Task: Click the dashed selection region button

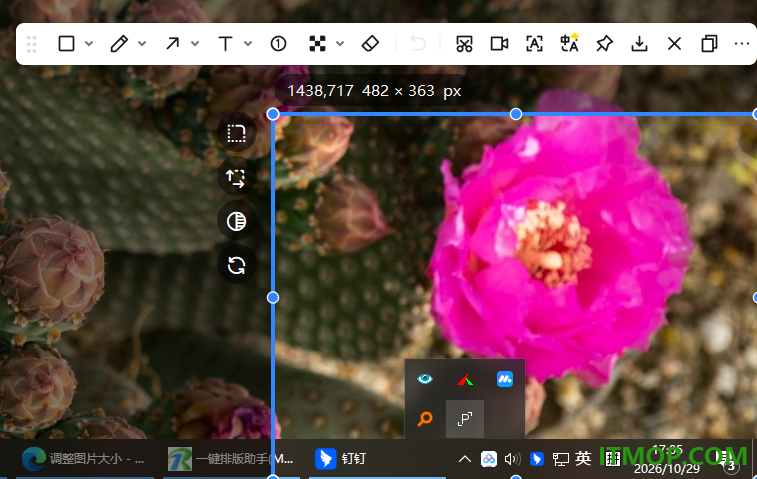Action: pos(236,133)
